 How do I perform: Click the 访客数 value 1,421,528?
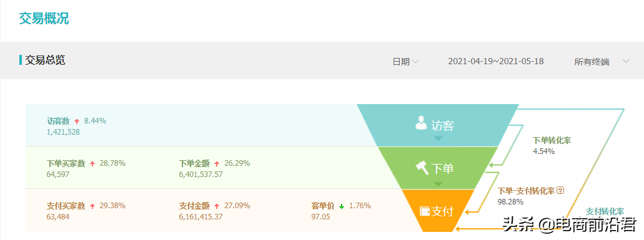point(63,132)
